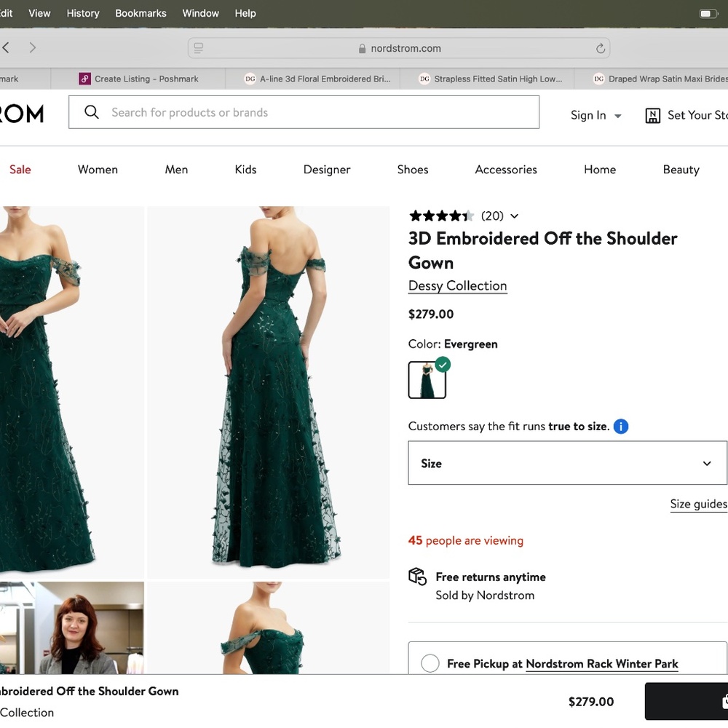Screen dimensions: 728x728
Task: Open the Sign In dropdown
Action: point(596,115)
